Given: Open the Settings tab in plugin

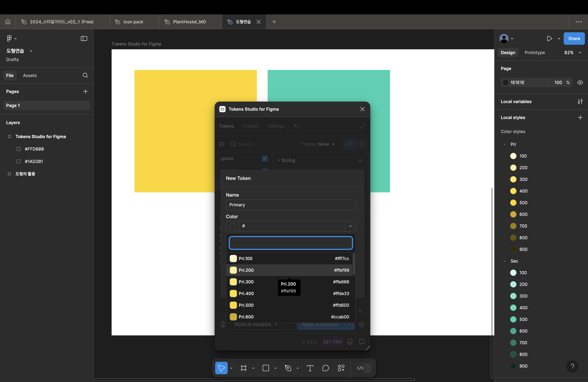Looking at the screenshot, I should click(x=276, y=126).
